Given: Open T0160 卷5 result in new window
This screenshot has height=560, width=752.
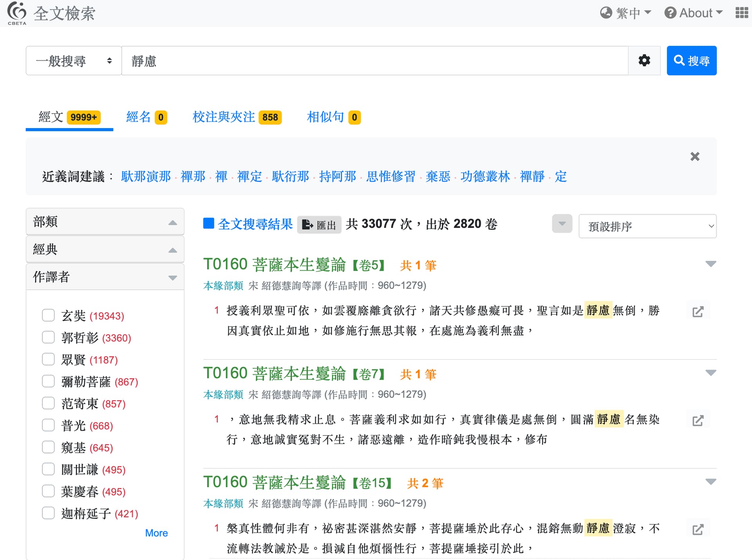Looking at the screenshot, I should click(698, 312).
